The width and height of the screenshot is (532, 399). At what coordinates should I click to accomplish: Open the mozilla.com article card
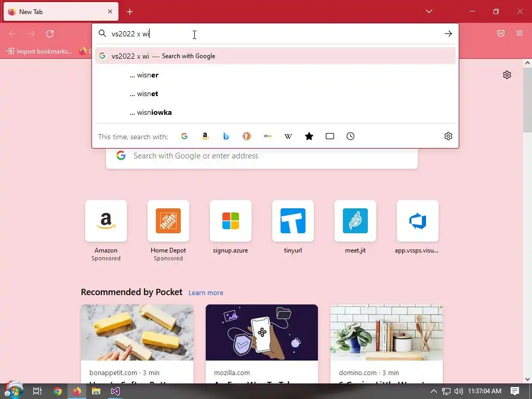click(262, 344)
